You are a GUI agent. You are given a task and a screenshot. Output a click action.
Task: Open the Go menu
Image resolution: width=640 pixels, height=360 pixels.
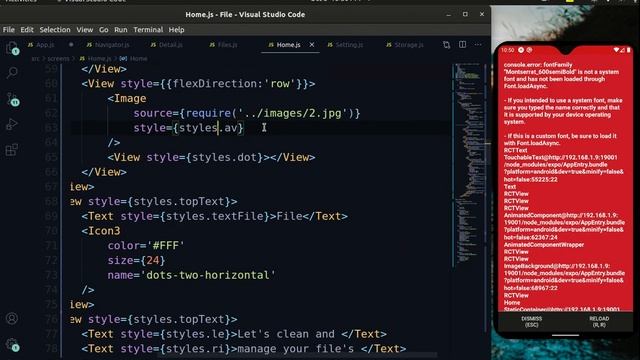click(x=104, y=30)
